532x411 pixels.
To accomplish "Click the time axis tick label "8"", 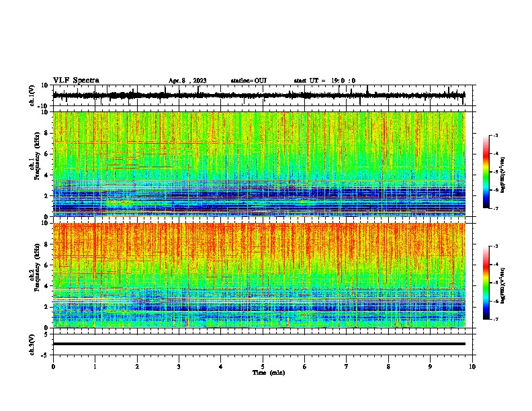I will [x=388, y=367].
